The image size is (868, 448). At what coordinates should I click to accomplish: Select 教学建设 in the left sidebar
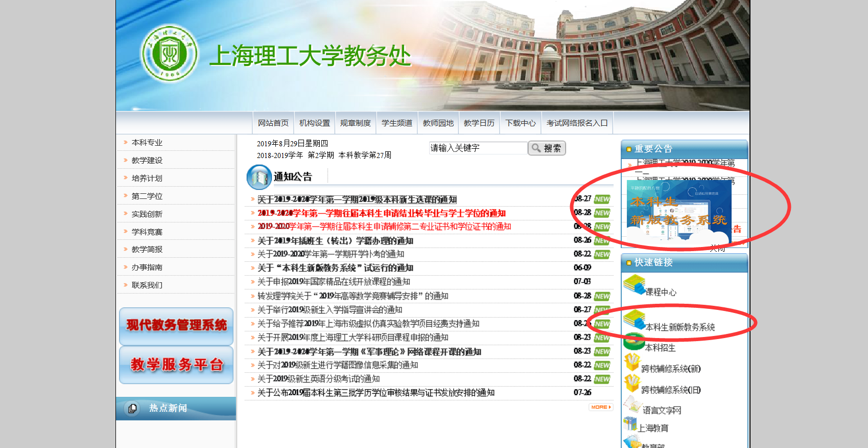click(x=147, y=161)
